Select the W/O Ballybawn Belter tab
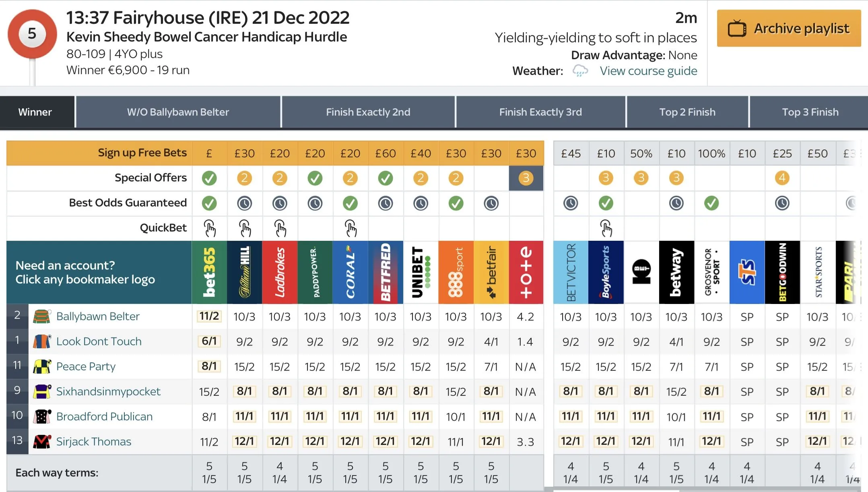868x492 pixels. click(x=178, y=112)
